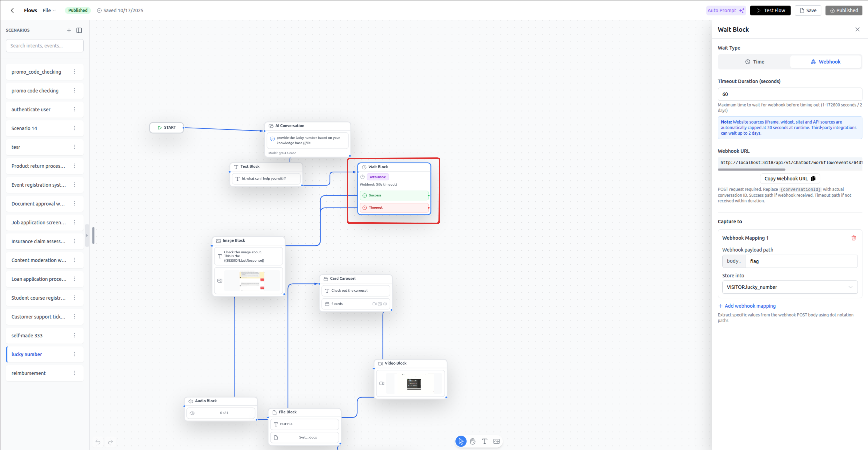868x450 pixels.
Task: Activate the pointer select tool
Action: [461, 441]
